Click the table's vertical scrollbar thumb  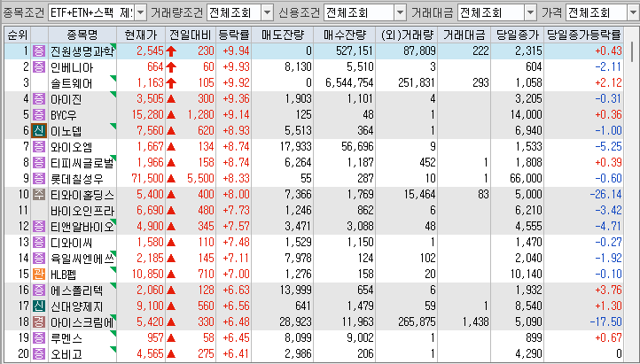click(x=632, y=51)
